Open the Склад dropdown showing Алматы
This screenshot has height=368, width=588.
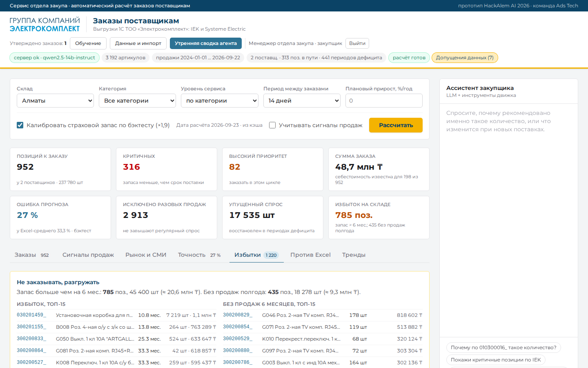pos(56,101)
